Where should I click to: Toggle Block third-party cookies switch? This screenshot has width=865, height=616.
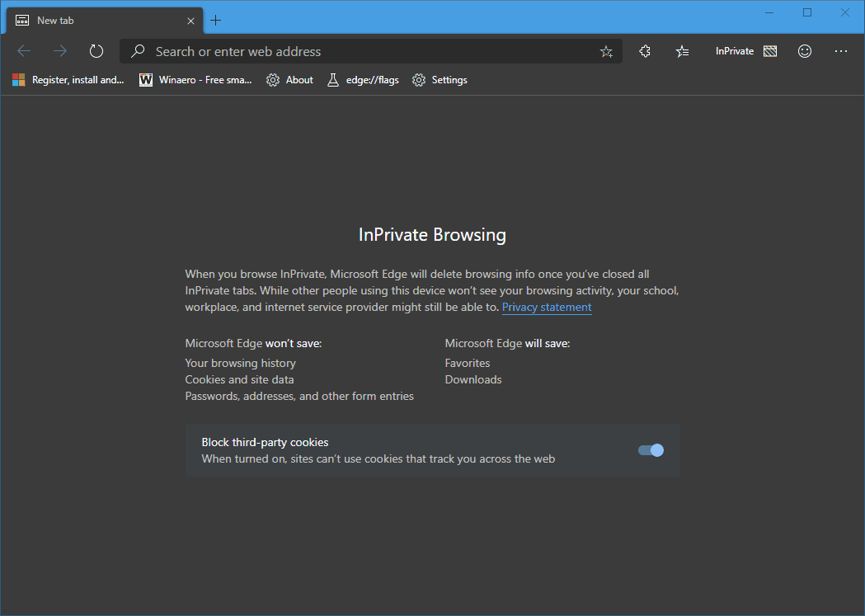click(651, 450)
